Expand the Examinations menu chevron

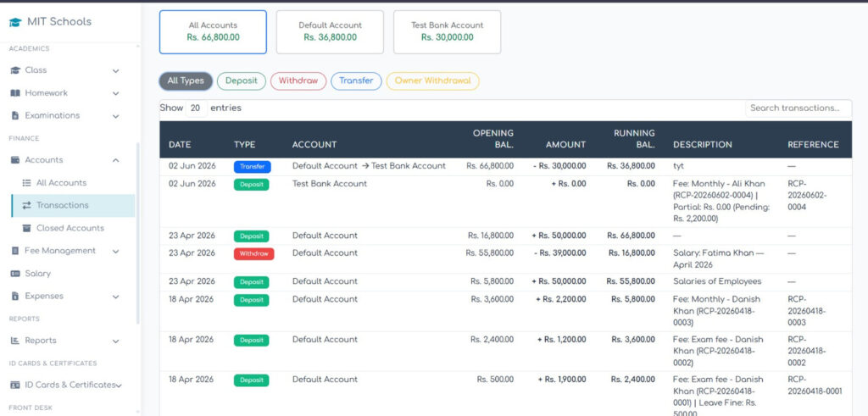click(x=115, y=116)
